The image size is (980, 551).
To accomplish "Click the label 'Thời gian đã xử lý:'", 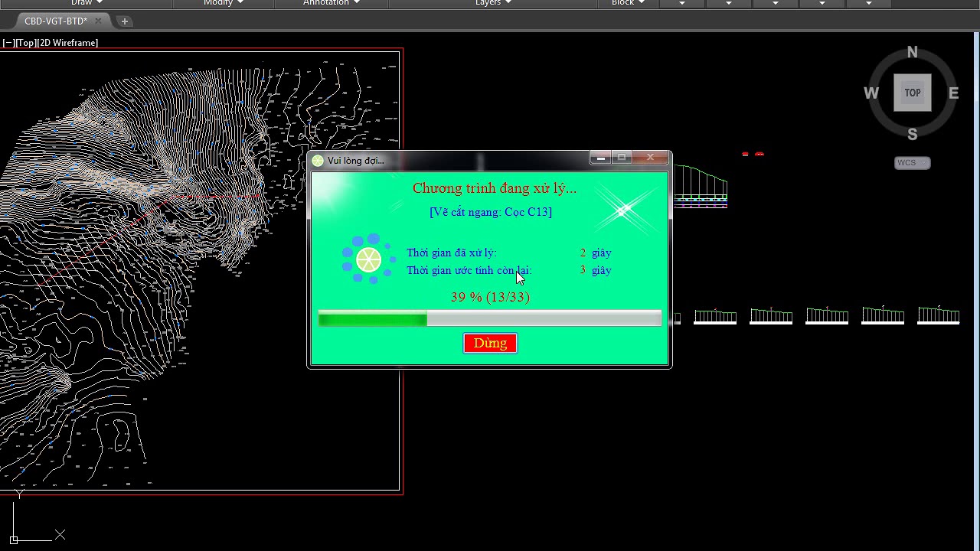I will click(x=452, y=253).
